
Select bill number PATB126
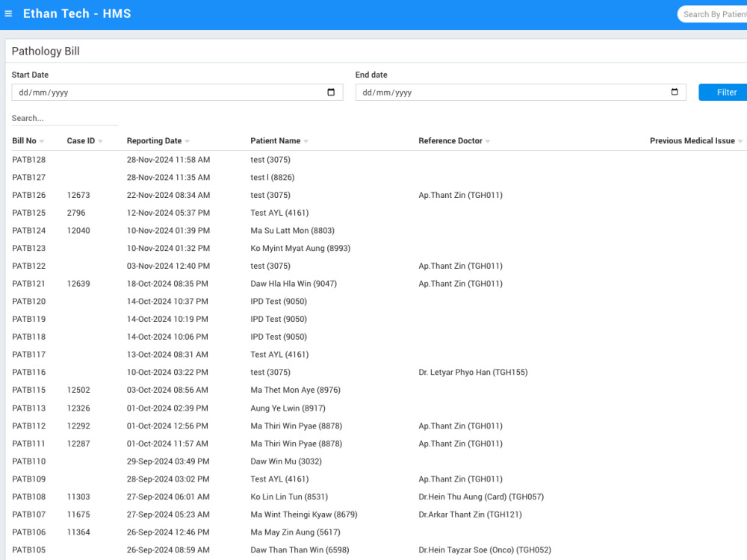click(x=28, y=195)
